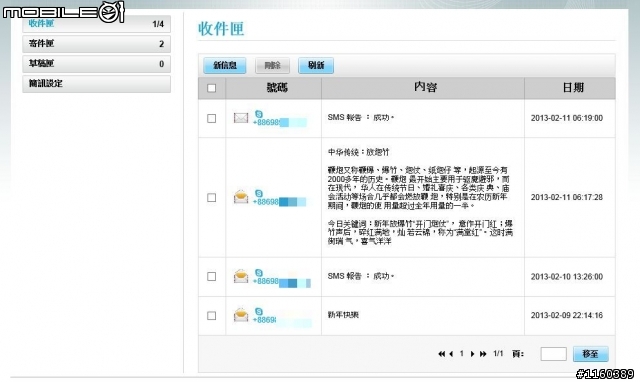The height and width of the screenshot is (382, 640).
Task: Open 草稿匣 drafts in sidebar
Action: pyautogui.click(x=96, y=64)
